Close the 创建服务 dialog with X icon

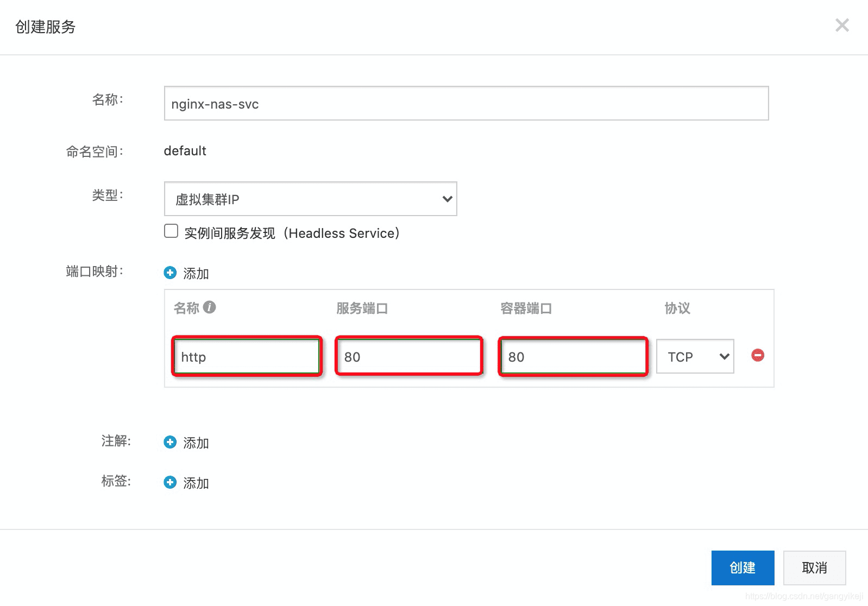(x=842, y=25)
